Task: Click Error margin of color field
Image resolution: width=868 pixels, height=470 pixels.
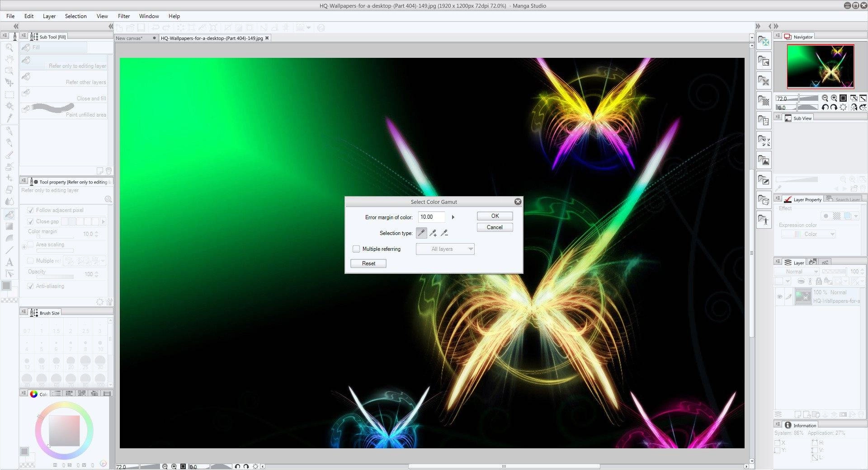Action: 431,217
